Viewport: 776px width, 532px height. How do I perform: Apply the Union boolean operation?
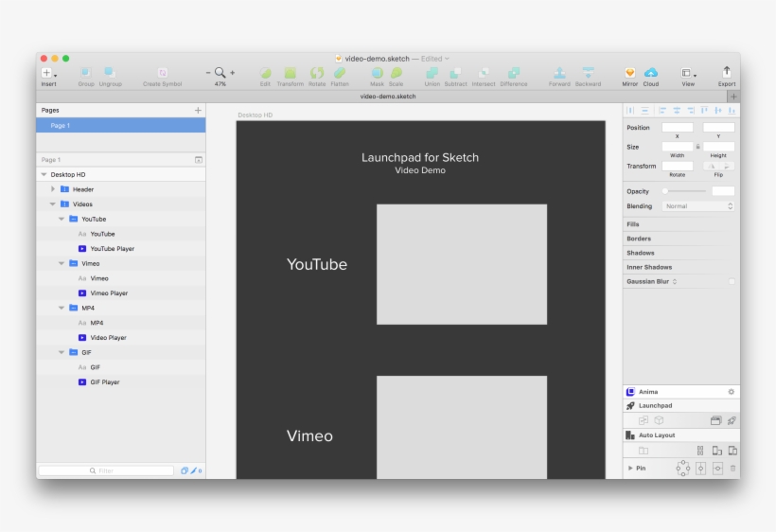[432, 73]
